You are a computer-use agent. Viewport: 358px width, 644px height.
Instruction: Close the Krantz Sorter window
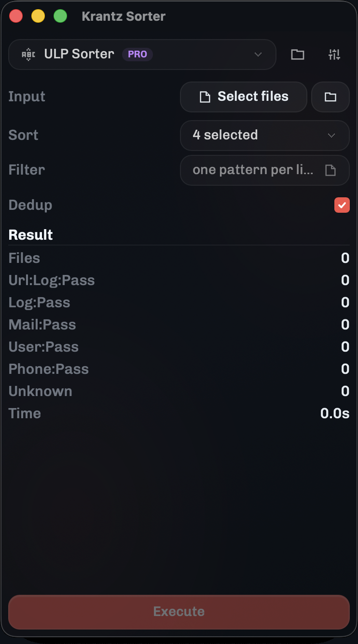coord(16,16)
